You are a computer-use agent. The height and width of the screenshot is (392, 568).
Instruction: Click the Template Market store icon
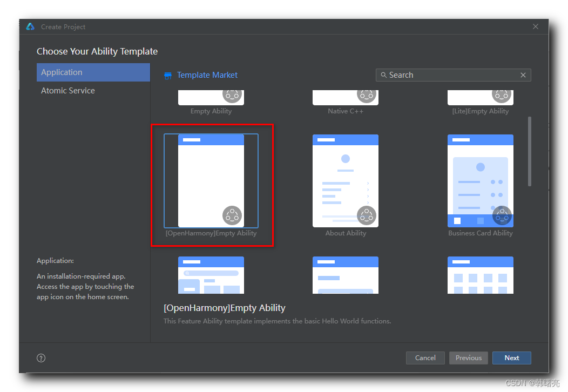[168, 76]
